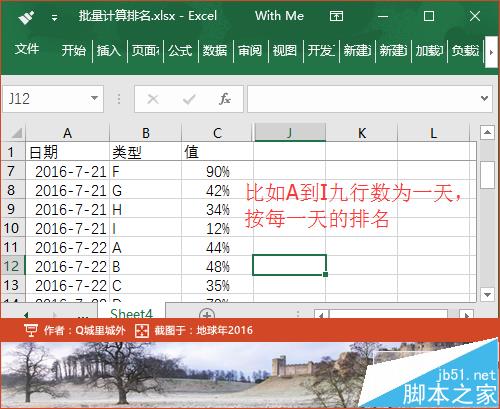Click type cell G in row 8
Screen dimensions: 500x409
(146, 190)
